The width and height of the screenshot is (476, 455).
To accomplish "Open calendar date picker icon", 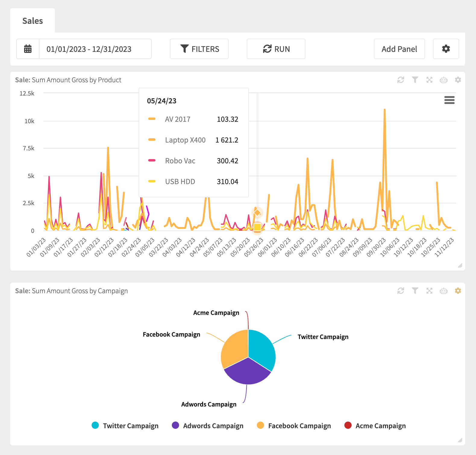I will click(28, 49).
